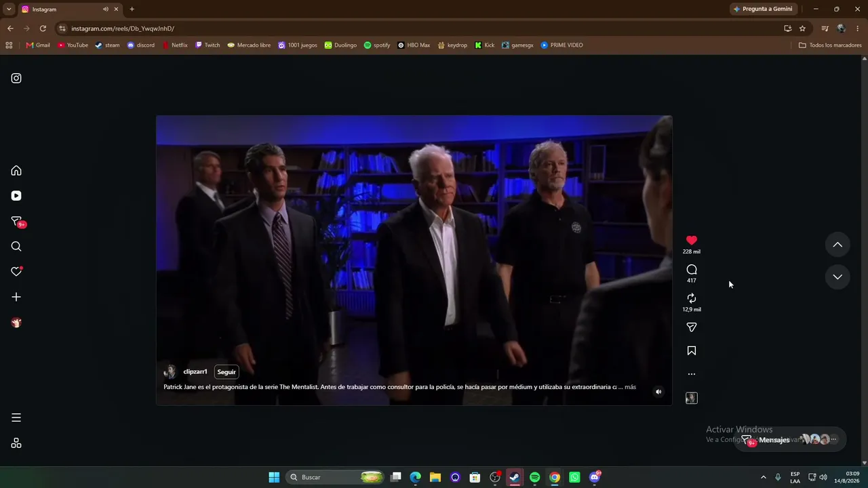Image resolution: width=868 pixels, height=488 pixels.
Task: Open the reel comments
Action: point(692,270)
